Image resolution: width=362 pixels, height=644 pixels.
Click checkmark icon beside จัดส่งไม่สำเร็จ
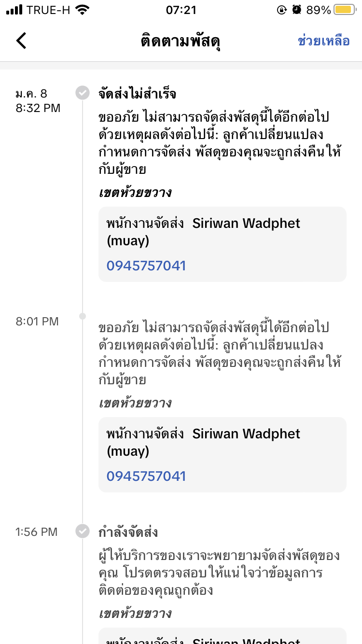[83, 93]
